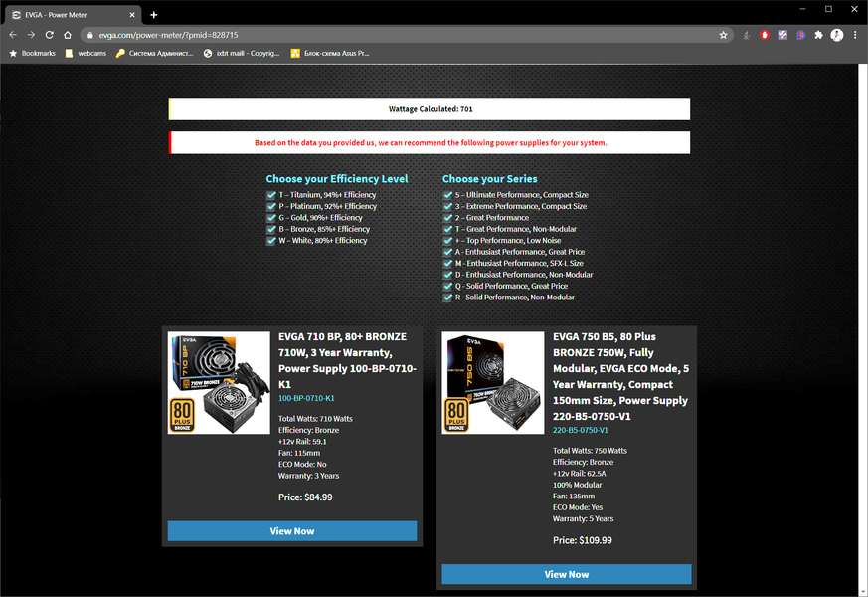Open Chrome three-dot menu
The height and width of the screenshot is (597, 868).
click(x=855, y=35)
